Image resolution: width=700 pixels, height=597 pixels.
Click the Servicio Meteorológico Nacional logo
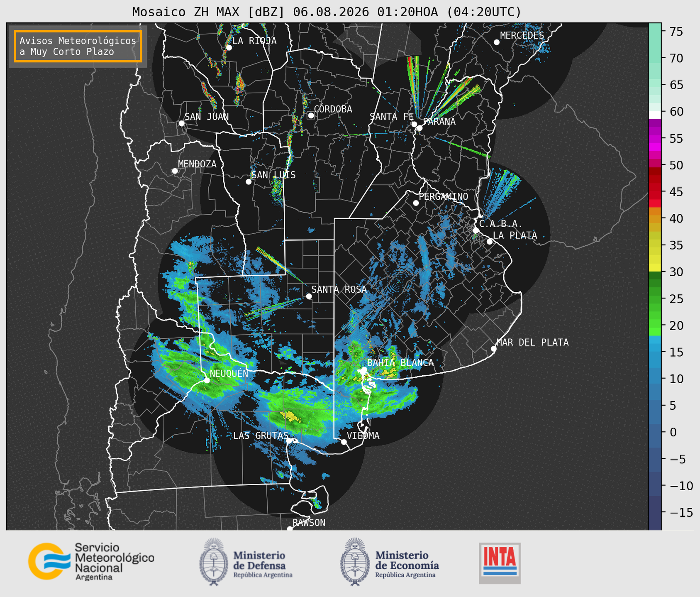coord(91,561)
